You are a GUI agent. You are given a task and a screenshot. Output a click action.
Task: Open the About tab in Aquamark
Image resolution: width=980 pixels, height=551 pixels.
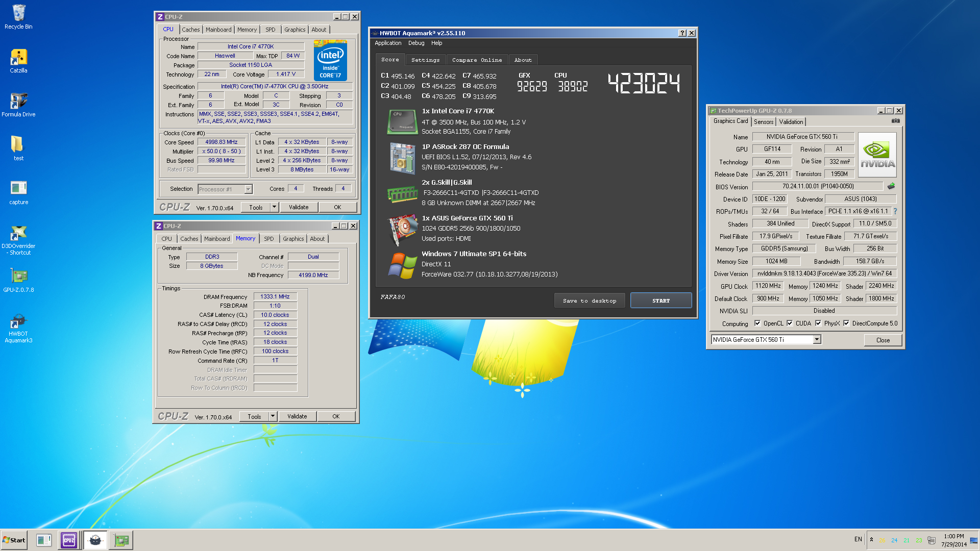tap(523, 60)
